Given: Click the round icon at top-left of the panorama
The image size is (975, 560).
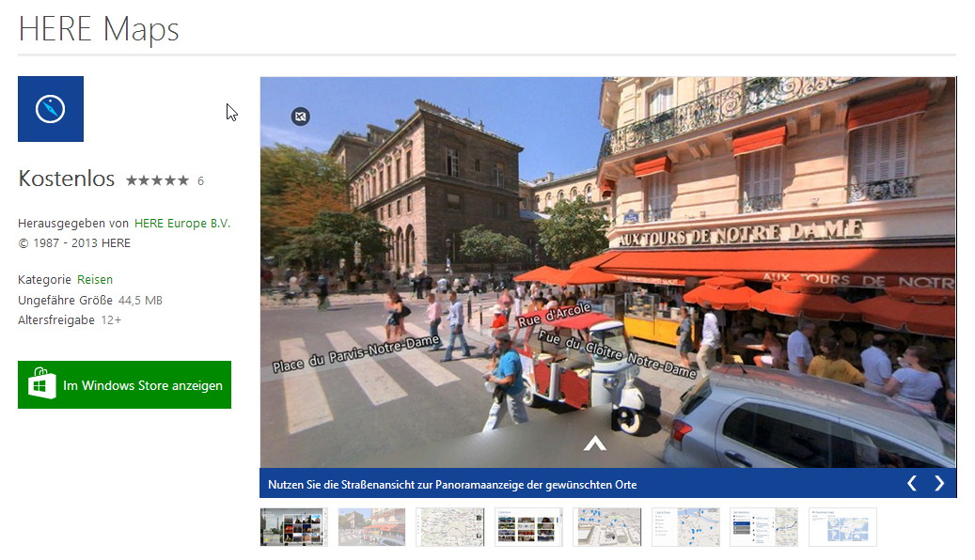Looking at the screenshot, I should [x=300, y=117].
